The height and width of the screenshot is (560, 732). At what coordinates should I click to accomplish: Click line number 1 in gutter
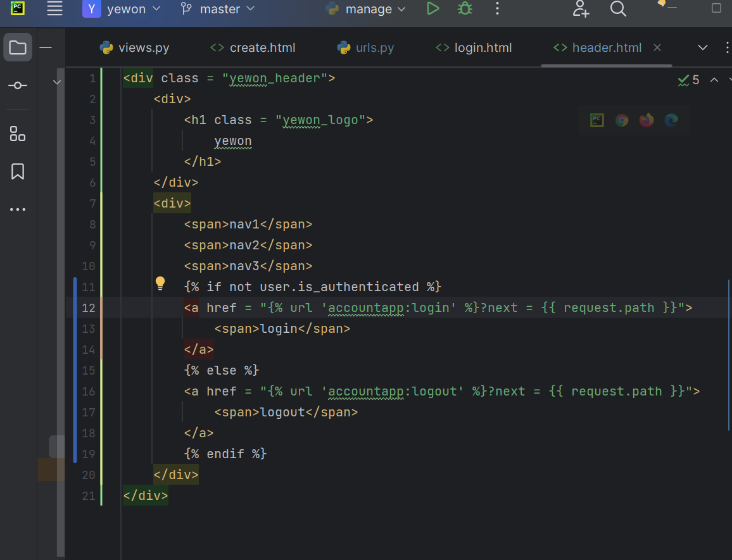(92, 78)
